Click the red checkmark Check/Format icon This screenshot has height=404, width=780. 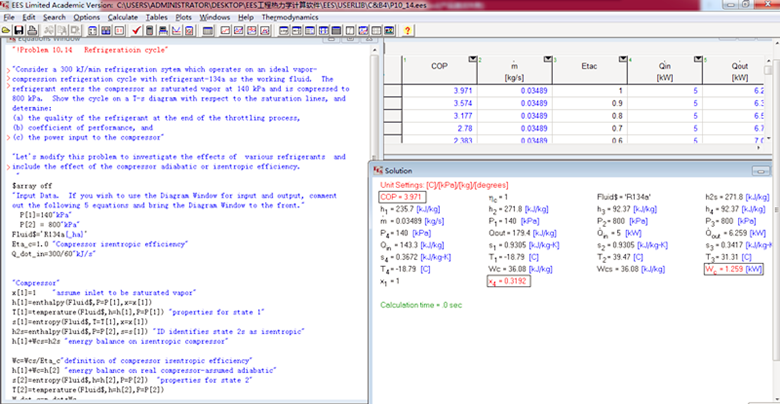coord(136,30)
